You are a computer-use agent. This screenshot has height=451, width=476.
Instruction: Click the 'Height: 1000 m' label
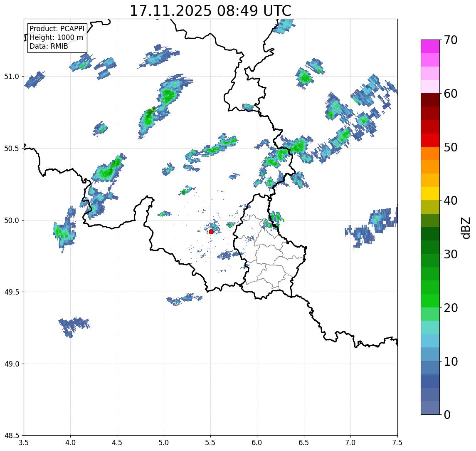pos(56,37)
